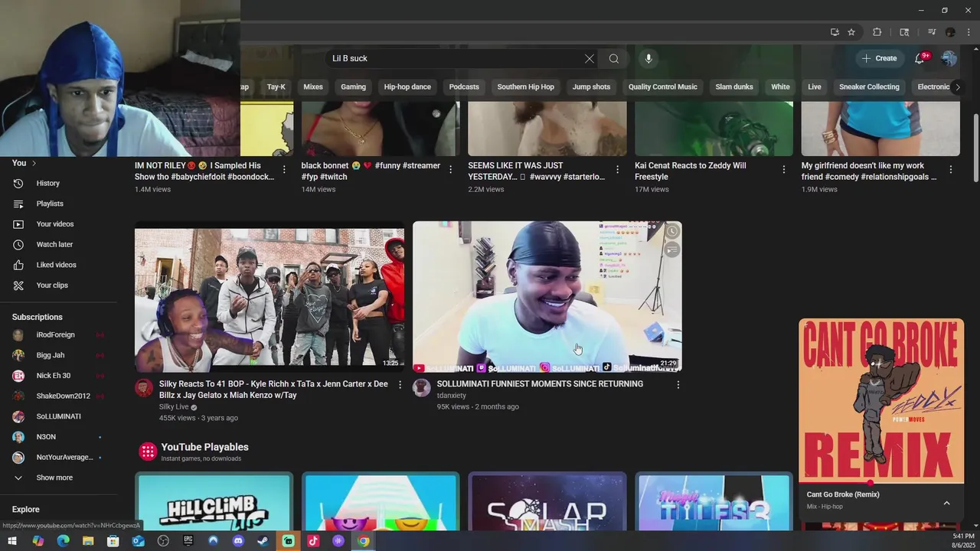Open Epic Games launcher from the taskbar
The height and width of the screenshot is (551, 980).
pos(188,541)
